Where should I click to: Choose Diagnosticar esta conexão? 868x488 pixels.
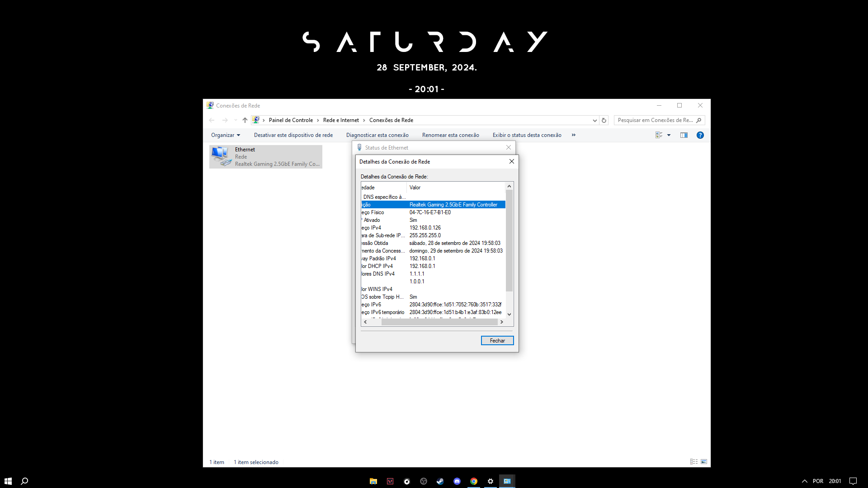tap(377, 135)
